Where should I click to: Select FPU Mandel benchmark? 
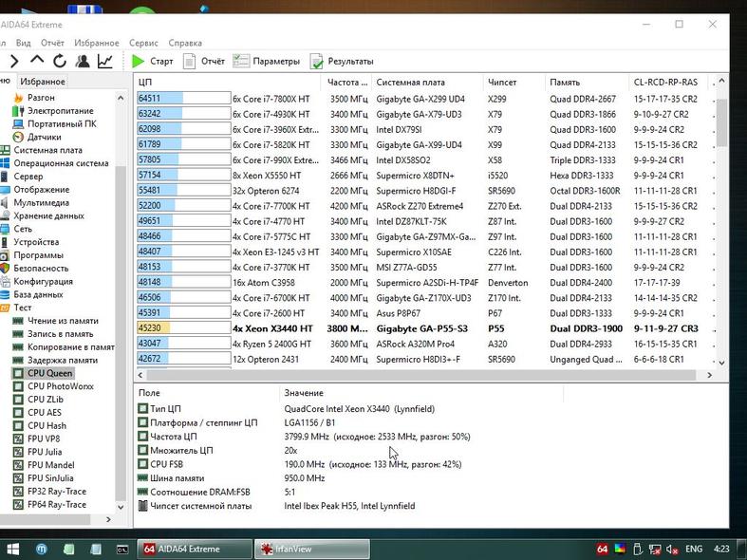point(51,465)
